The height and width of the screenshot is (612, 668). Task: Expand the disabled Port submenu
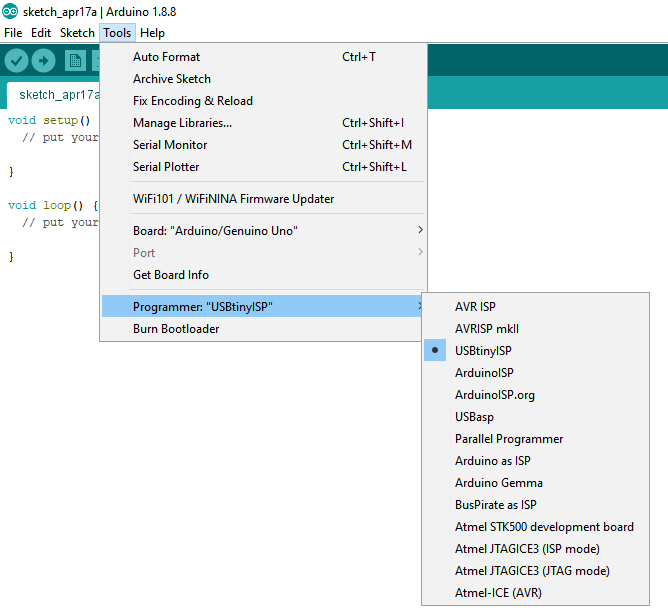[x=263, y=253]
